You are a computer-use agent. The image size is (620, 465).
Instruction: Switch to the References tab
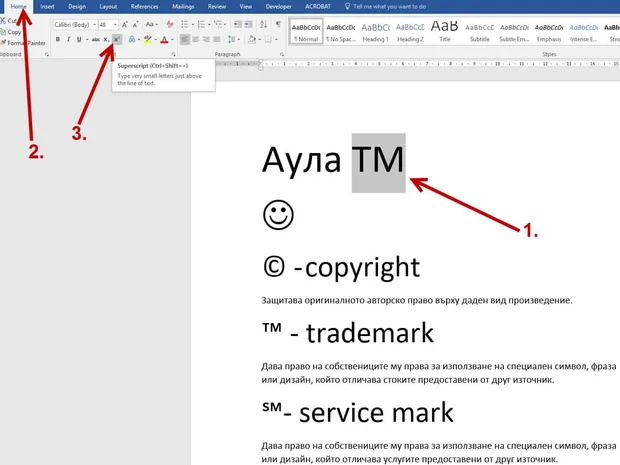click(144, 6)
